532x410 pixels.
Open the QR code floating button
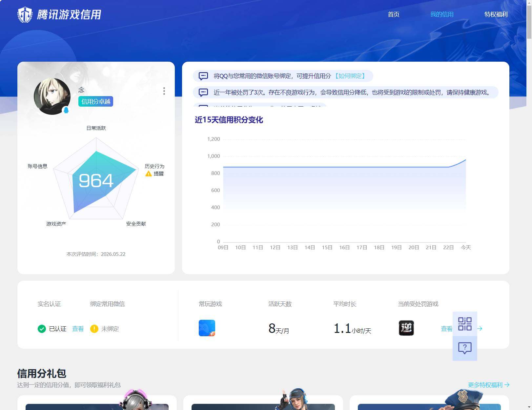click(x=465, y=324)
